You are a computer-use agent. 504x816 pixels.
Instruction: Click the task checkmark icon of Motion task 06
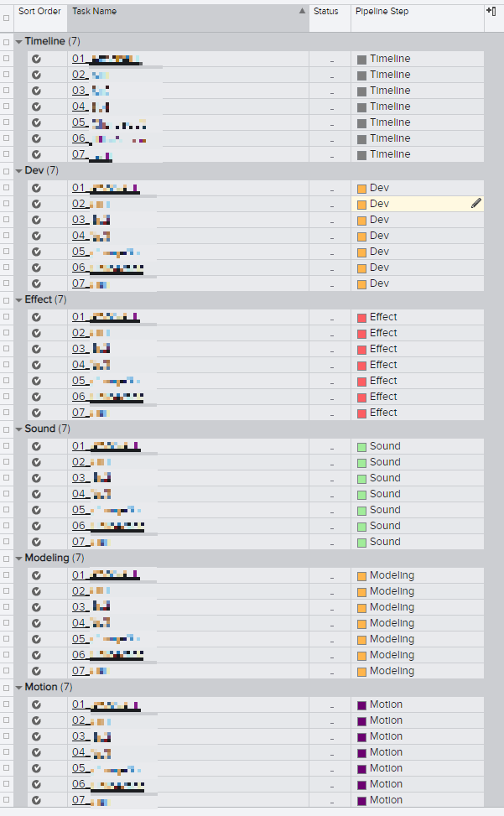click(36, 784)
